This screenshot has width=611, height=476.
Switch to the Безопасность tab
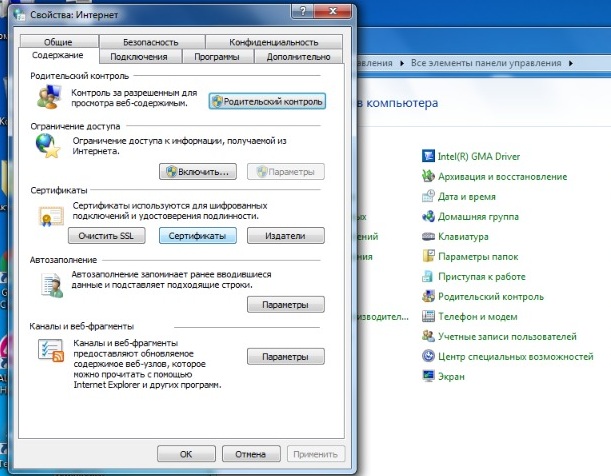pyautogui.click(x=150, y=42)
